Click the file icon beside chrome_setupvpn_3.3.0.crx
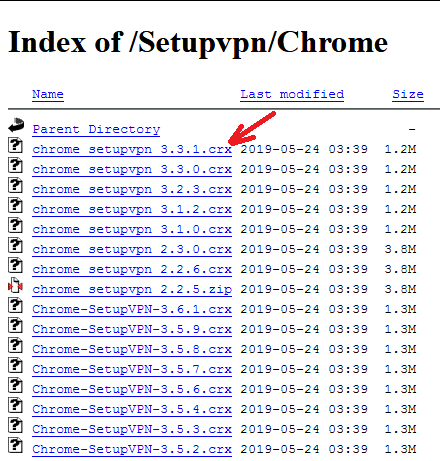440x461 pixels. (15, 166)
